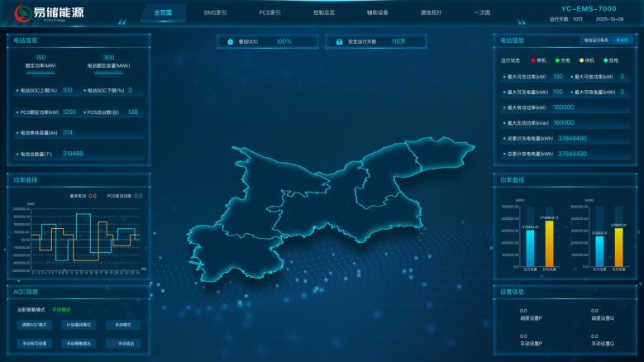Open the 辅助设备 tab
644x362 pixels.
(x=378, y=12)
